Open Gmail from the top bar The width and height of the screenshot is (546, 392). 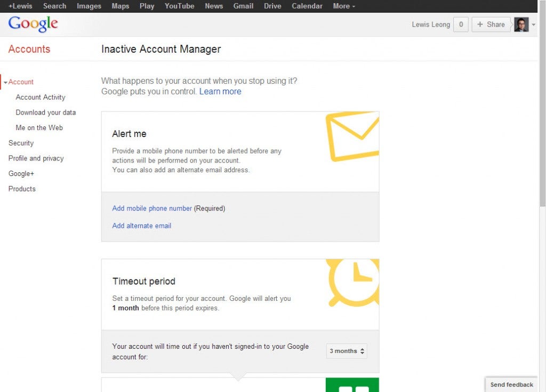click(243, 6)
